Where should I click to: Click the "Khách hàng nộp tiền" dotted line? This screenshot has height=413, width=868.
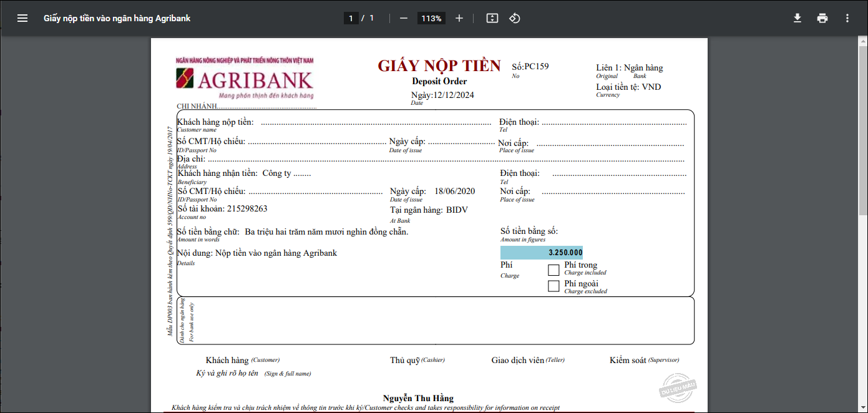(376, 123)
